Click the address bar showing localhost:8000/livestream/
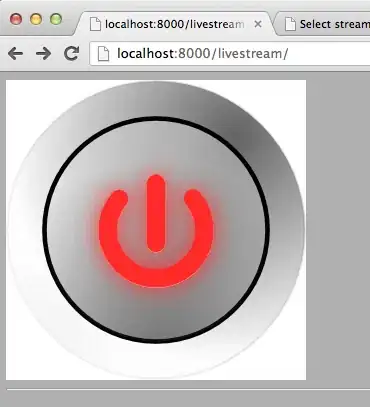The width and height of the screenshot is (370, 407). click(x=230, y=54)
